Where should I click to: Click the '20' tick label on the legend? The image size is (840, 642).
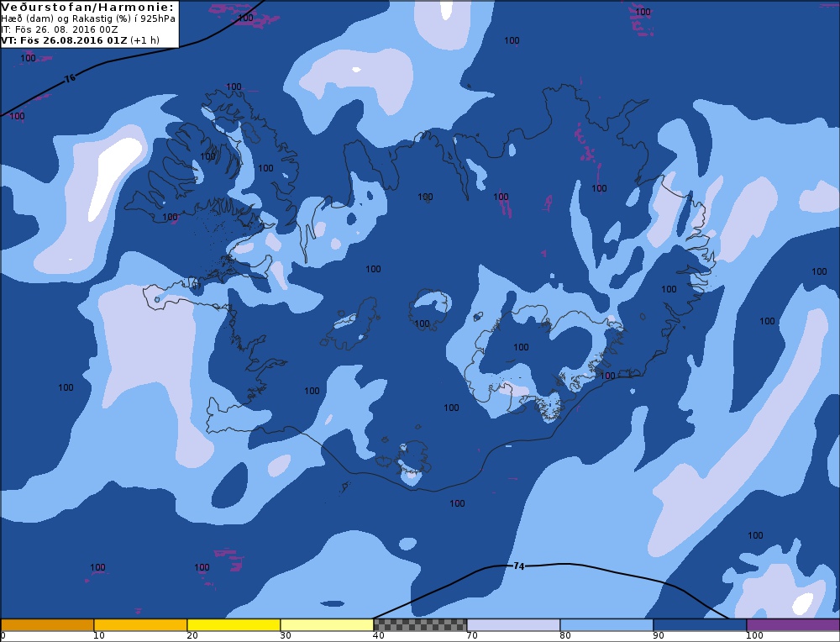coord(192,635)
